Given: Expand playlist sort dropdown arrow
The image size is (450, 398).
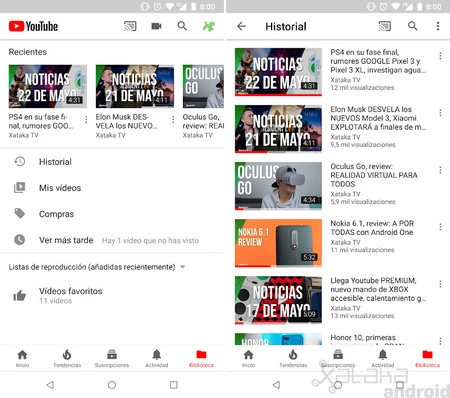Looking at the screenshot, I should pyautogui.click(x=182, y=267).
